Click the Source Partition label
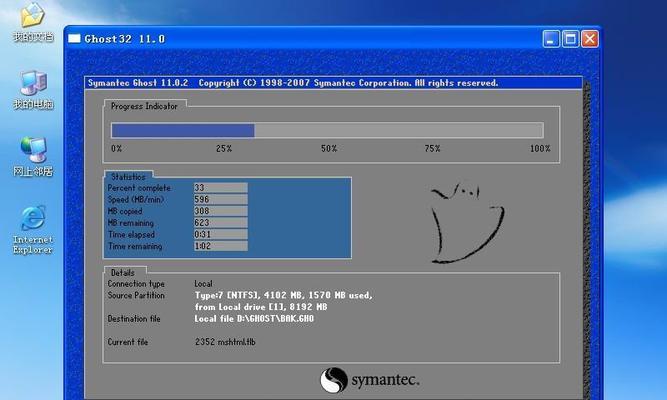667x400 pixels. [x=136, y=295]
